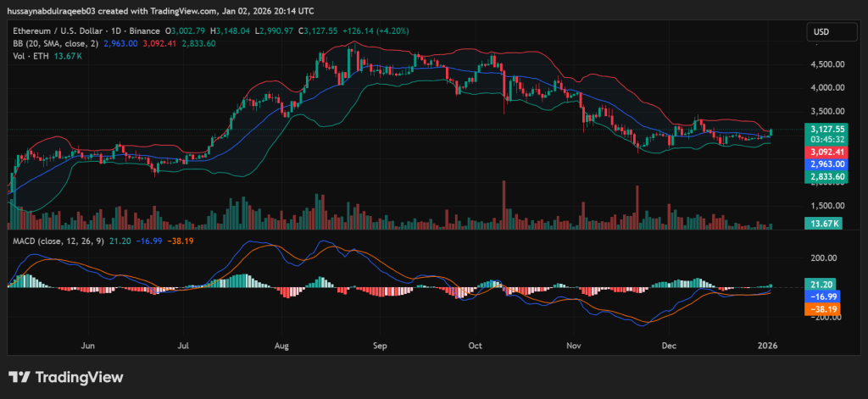Click the blue -16.99 MACD value tag
The height and width of the screenshot is (399, 868).
tap(821, 297)
